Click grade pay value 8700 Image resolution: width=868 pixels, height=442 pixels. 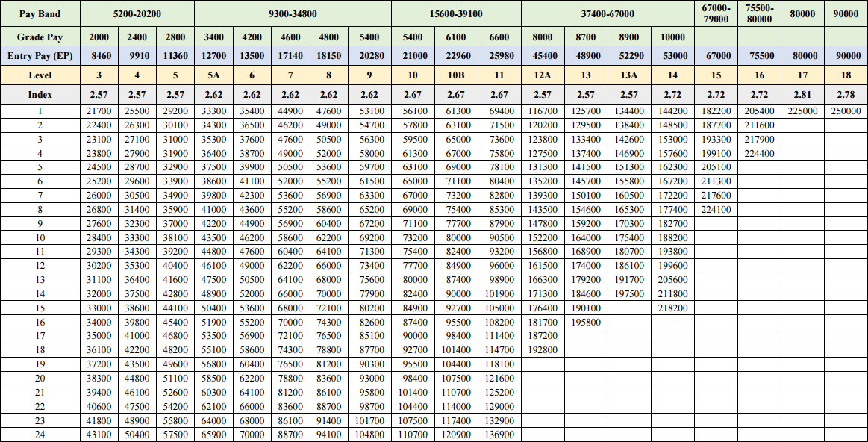click(x=586, y=37)
